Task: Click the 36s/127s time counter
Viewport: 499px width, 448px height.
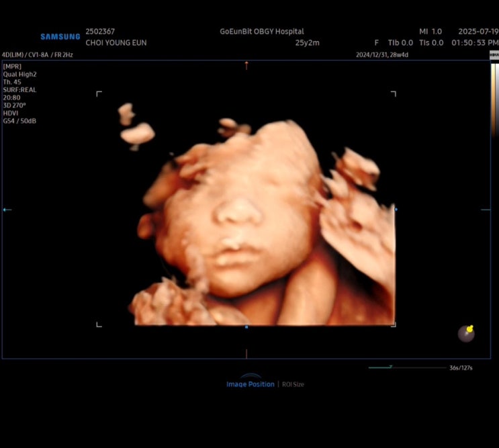Action: pyautogui.click(x=461, y=368)
